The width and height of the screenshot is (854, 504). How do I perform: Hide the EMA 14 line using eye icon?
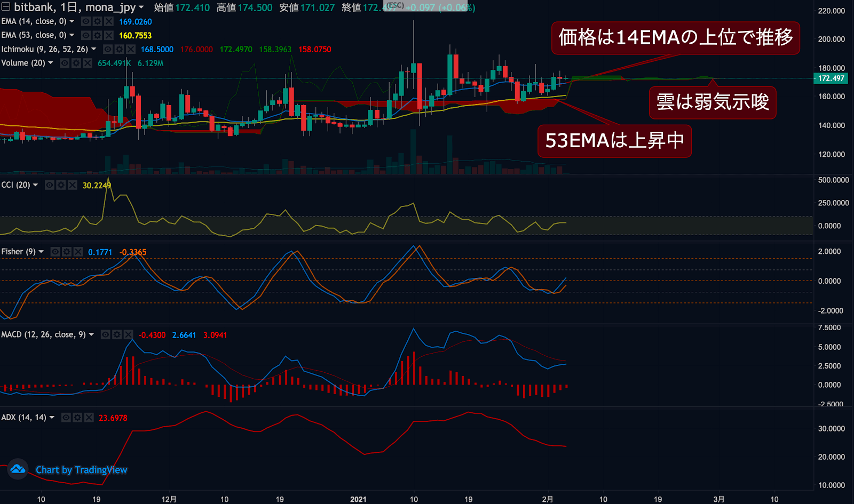pyautogui.click(x=85, y=21)
